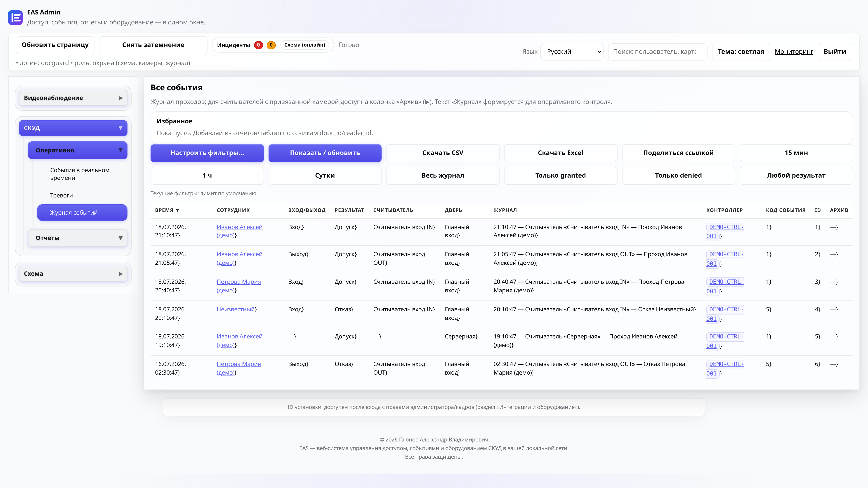Collapse the Оперативно subsection
This screenshot has width=868, height=488.
click(x=78, y=150)
